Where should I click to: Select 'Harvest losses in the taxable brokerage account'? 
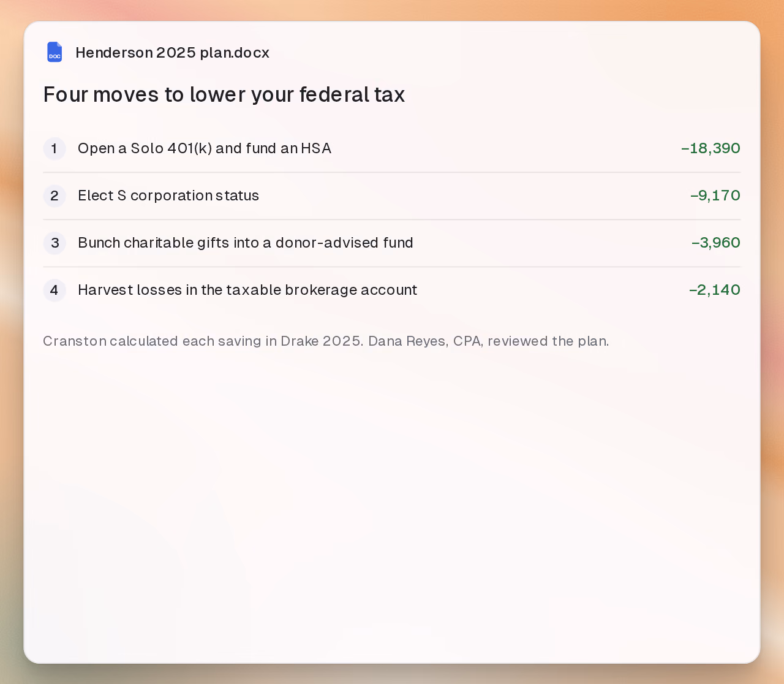pos(247,290)
